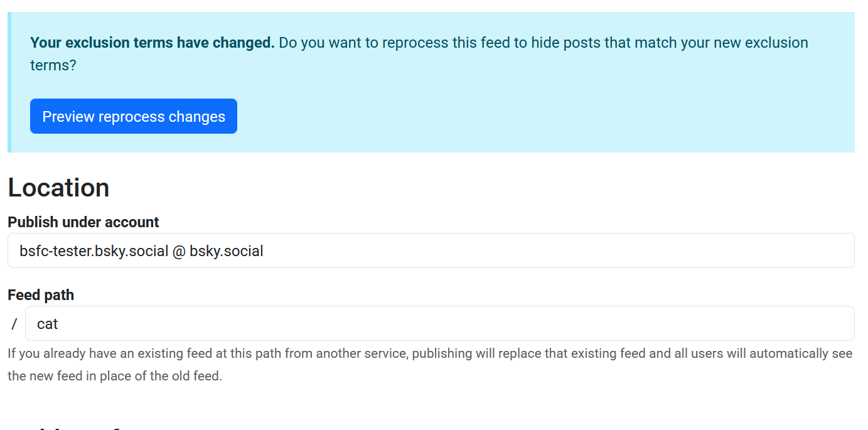Click the word cat in Feed path
This screenshot has width=868, height=430.
pos(48,324)
